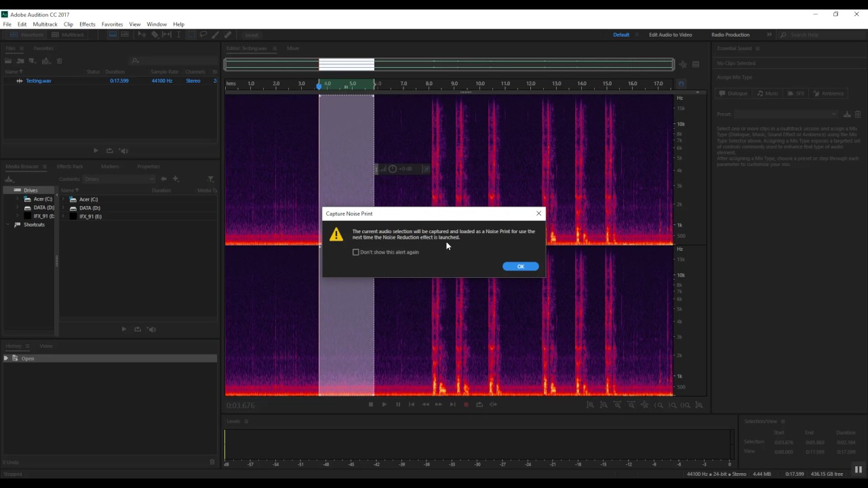
Task: Check "Don't show this alert again"
Action: point(356,252)
